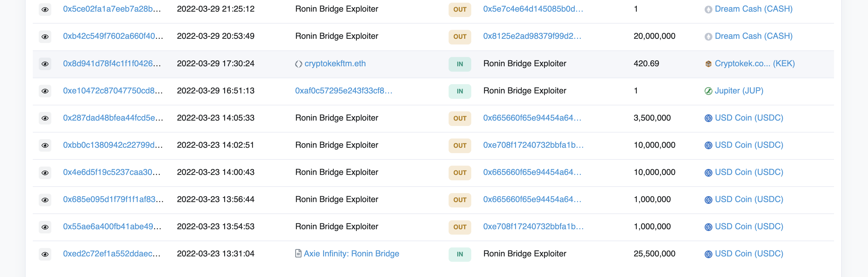The image size is (868, 277).
Task: Click the Jupiter JUP token icon
Action: (x=708, y=91)
